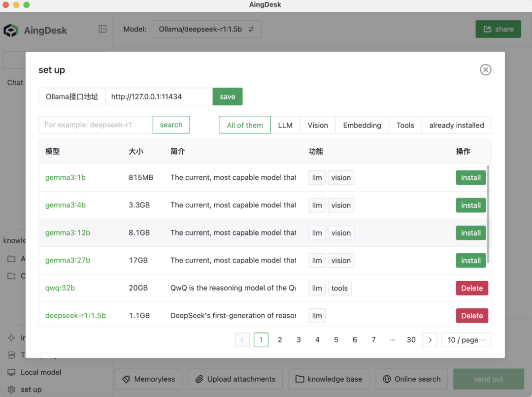
Task: Click the model search input field
Action: click(96, 125)
